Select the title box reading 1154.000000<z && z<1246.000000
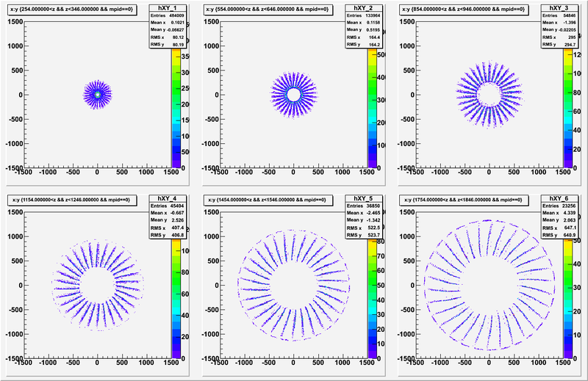588x381 pixels. (x=72, y=200)
